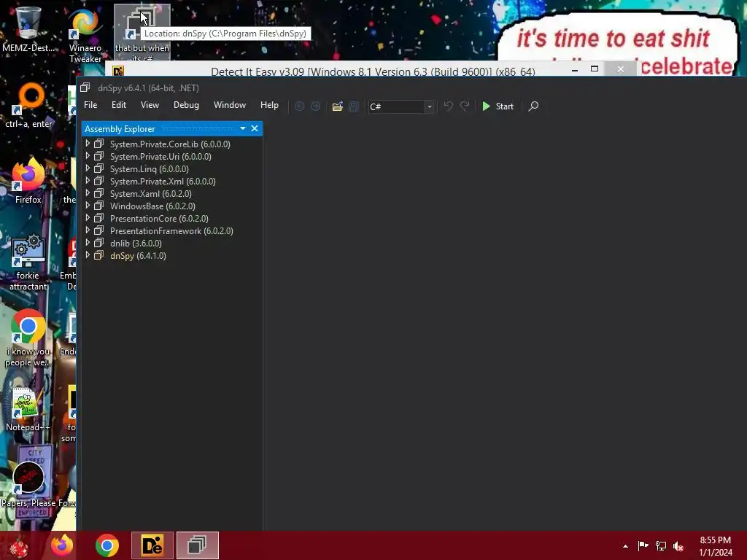747x560 pixels.
Task: Select the Winaero Tweaker desktop icon
Action: click(85, 36)
